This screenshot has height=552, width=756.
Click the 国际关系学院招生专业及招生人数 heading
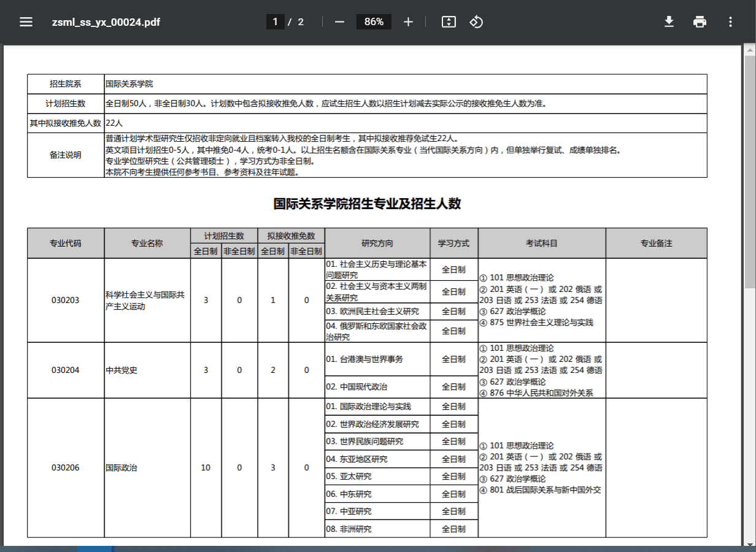(367, 204)
